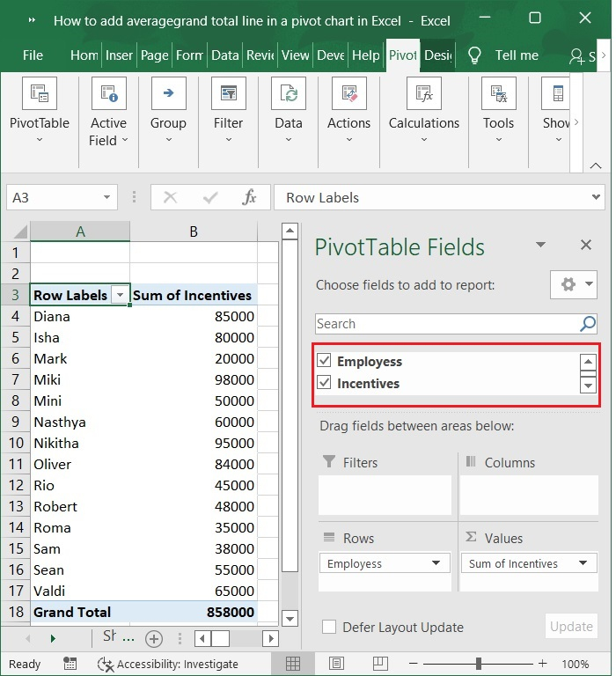Expand the Quick Access Toolbar chevrons
The width and height of the screenshot is (616, 676).
(32, 20)
